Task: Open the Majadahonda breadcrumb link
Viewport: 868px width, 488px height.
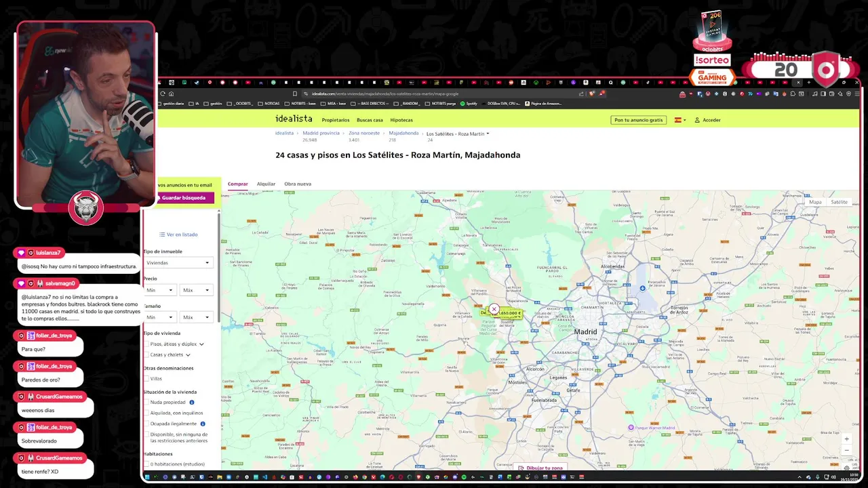Action: (403, 133)
